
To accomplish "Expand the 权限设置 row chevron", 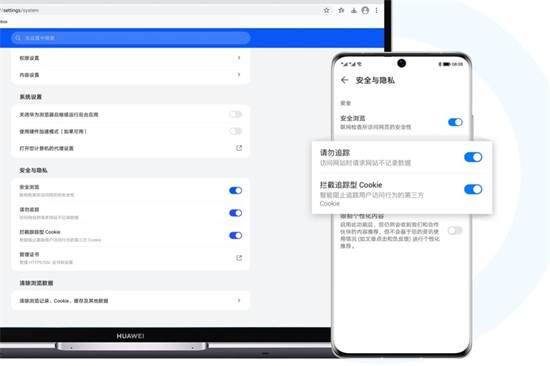I will 239,58.
